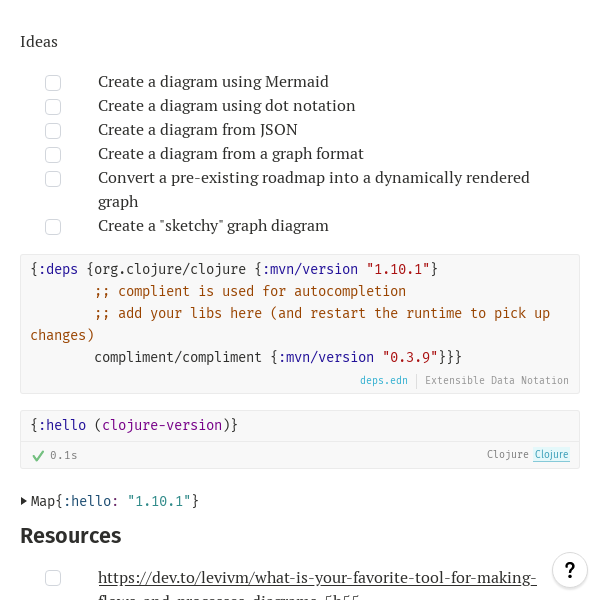Open the help question mark button
The height and width of the screenshot is (600, 600).
569,570
